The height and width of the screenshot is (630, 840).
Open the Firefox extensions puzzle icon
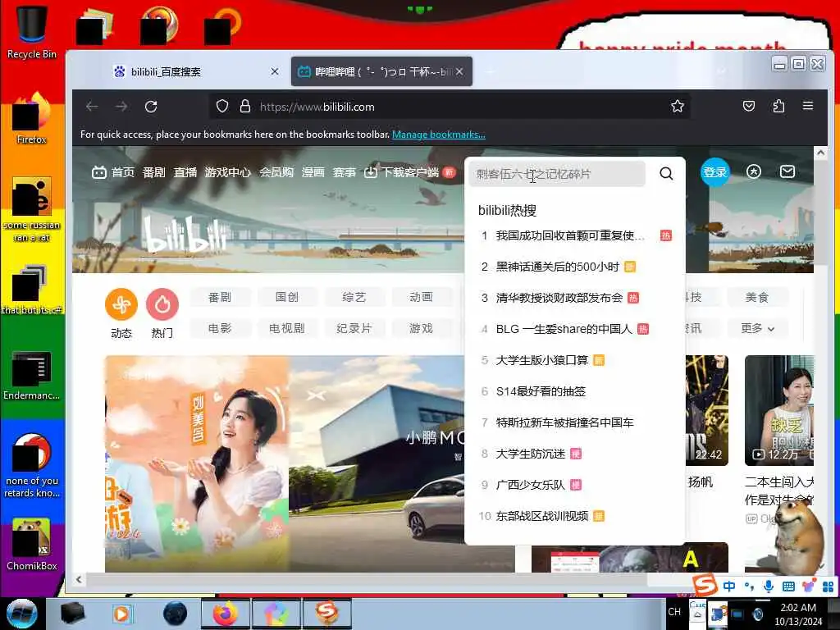pyautogui.click(x=778, y=106)
